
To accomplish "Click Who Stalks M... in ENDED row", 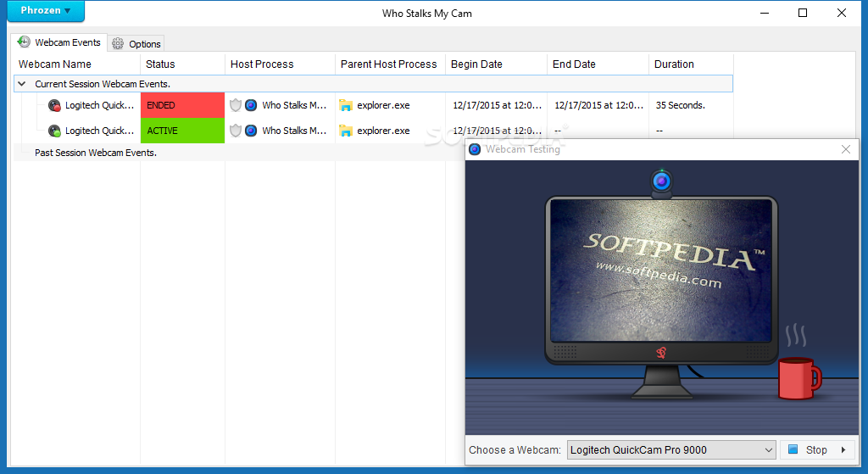I will tap(294, 105).
